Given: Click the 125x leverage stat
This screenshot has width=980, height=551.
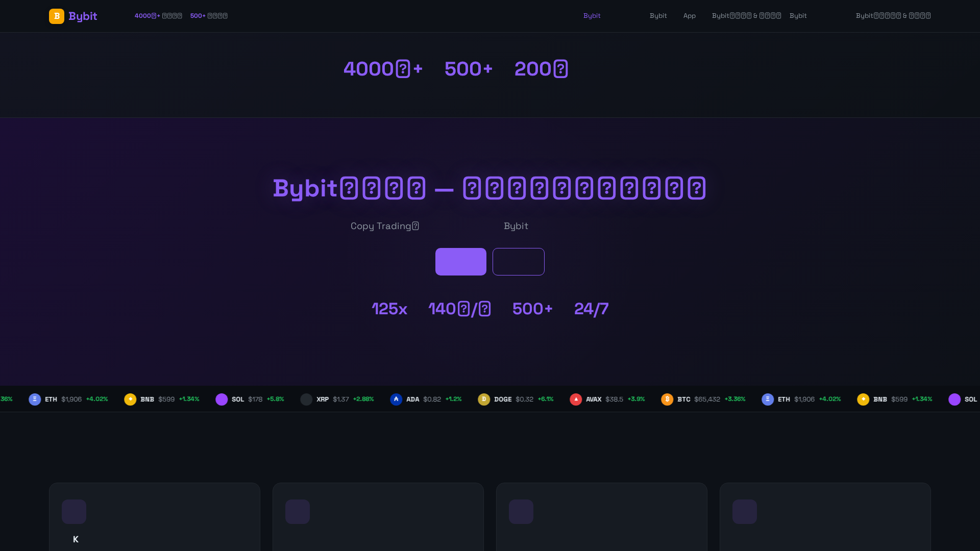Looking at the screenshot, I should tap(389, 309).
